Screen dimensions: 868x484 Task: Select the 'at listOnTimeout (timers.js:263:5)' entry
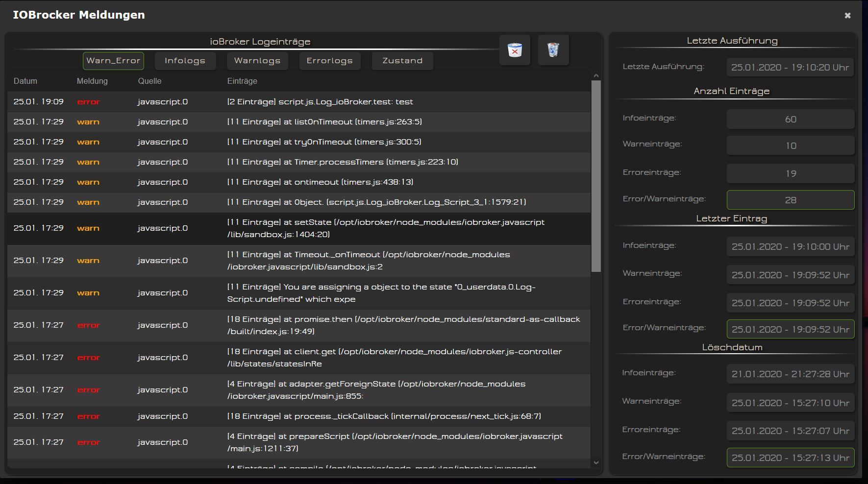point(299,122)
